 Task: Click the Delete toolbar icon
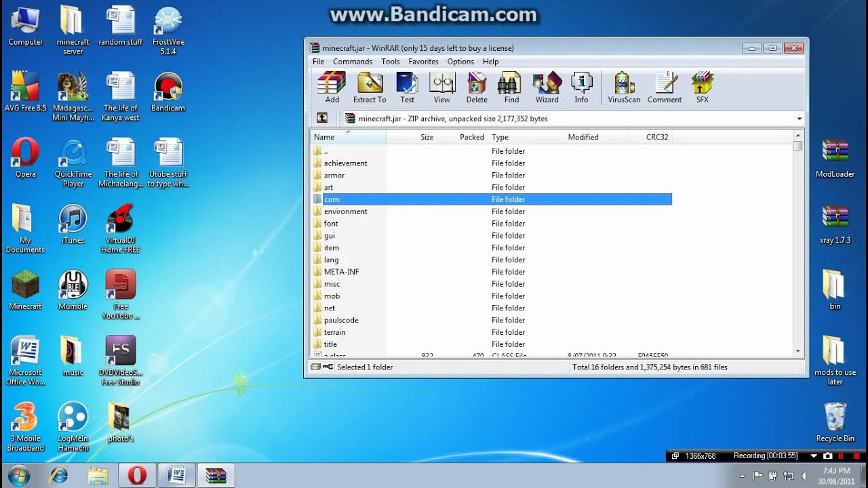pos(477,87)
